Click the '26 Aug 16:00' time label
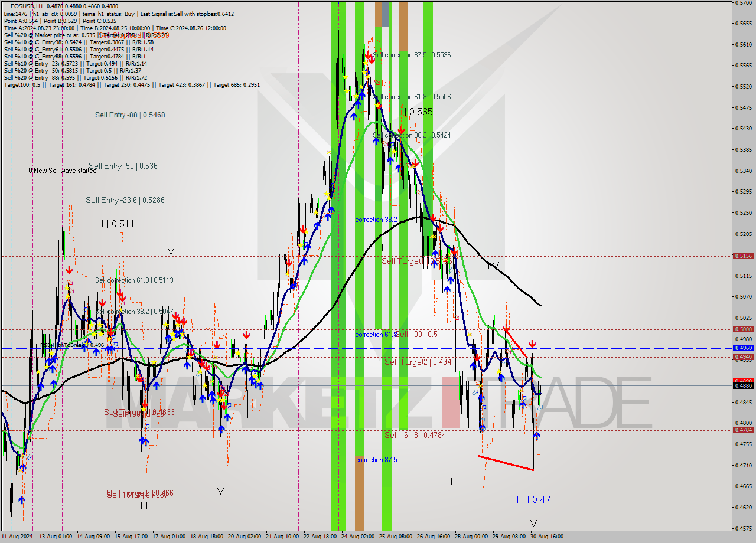 point(434,537)
